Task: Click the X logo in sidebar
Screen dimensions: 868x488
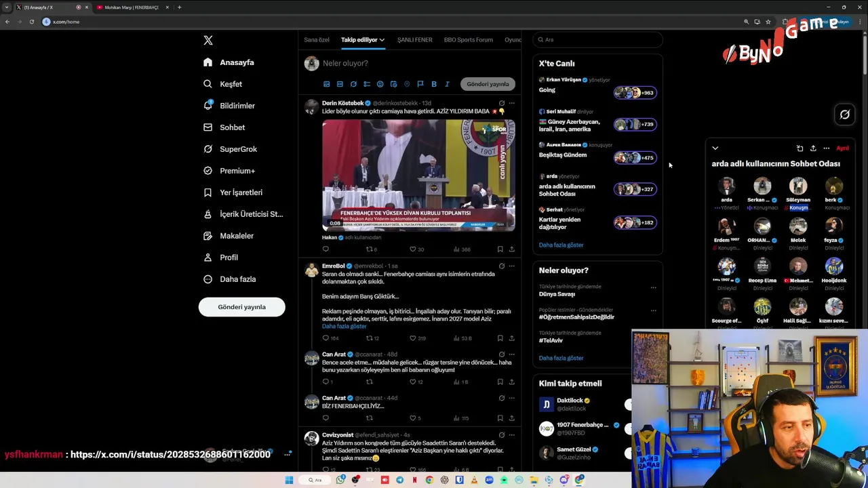Action: (208, 41)
